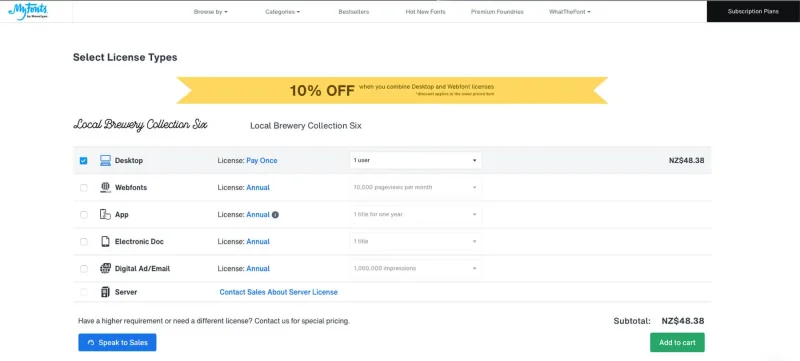Click the Digital Ad/Email globe icon
The image size is (800, 361).
point(105,269)
